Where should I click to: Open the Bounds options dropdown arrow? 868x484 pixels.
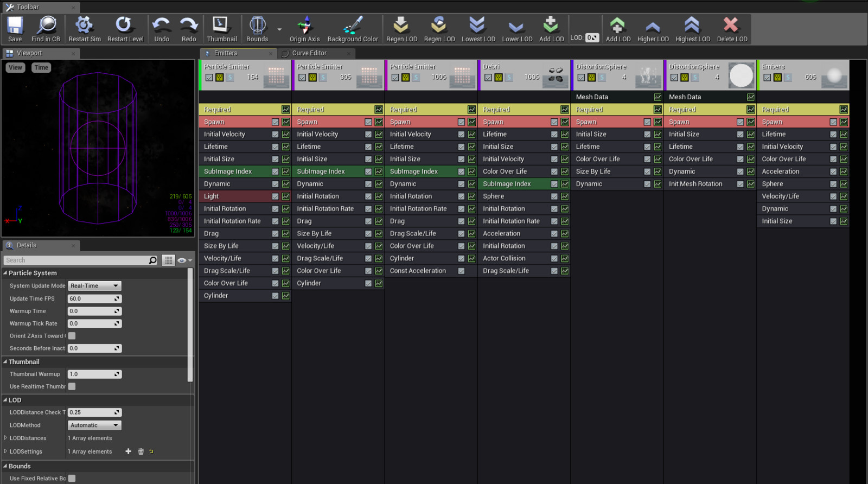coord(279,29)
